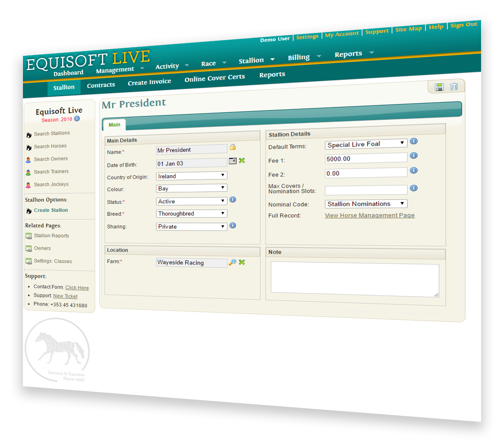Viewport: 504px width, 442px height.
Task: Clear the Farm field with green X
Action: coord(242,262)
